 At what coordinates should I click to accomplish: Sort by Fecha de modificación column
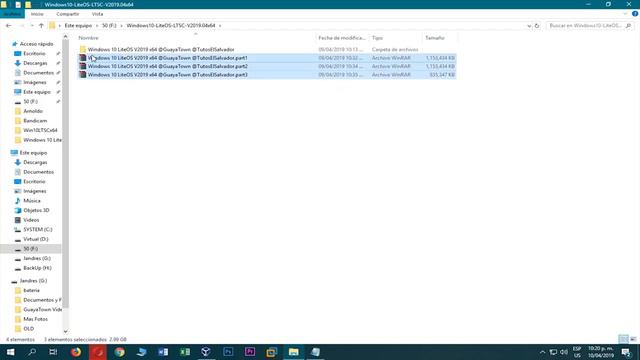342,38
